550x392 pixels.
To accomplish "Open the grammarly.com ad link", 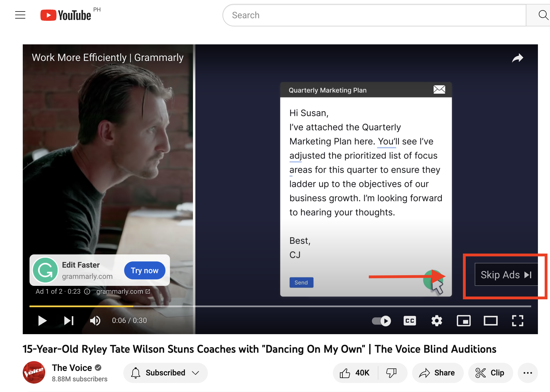I will pos(123,291).
